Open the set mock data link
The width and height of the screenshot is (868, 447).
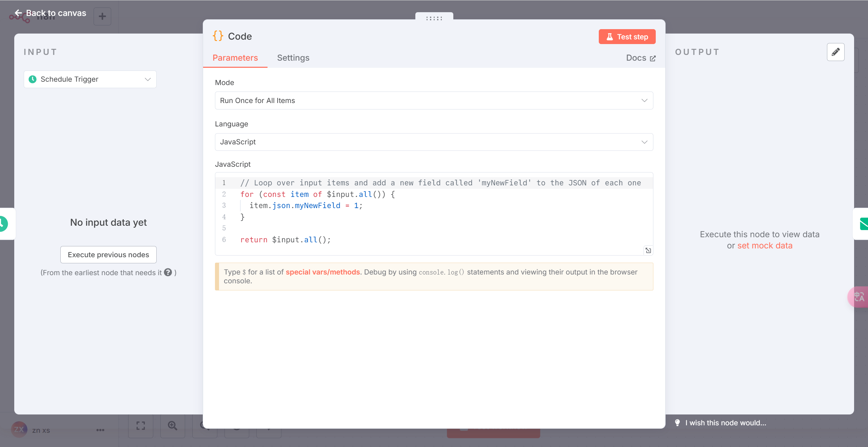click(x=765, y=245)
